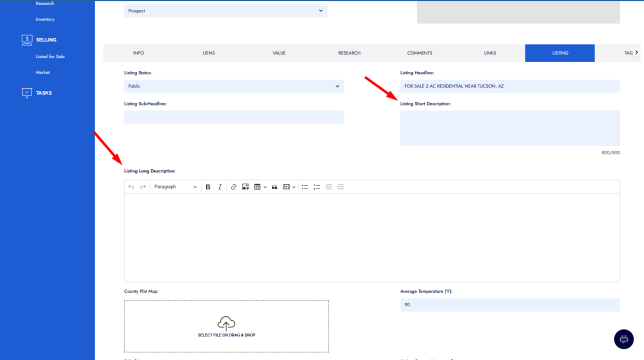Screen dimensions: 644x360
Task: Open the insert media dropdown arrow
Action: pyautogui.click(x=294, y=187)
